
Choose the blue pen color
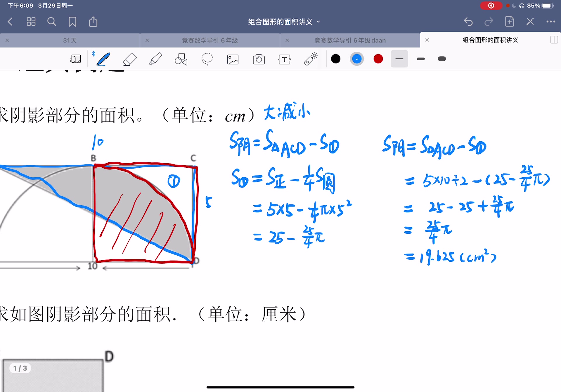pos(357,59)
